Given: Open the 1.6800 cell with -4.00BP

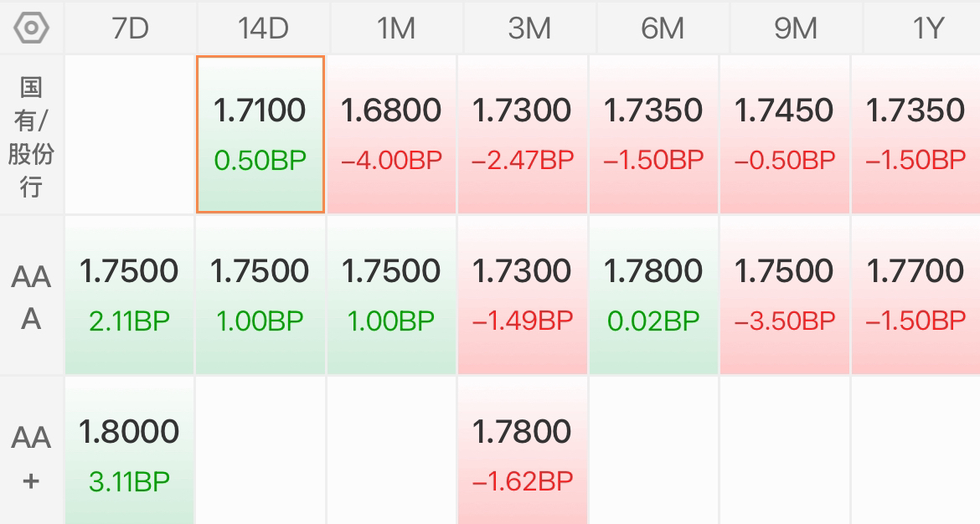Looking at the screenshot, I should 391,134.
